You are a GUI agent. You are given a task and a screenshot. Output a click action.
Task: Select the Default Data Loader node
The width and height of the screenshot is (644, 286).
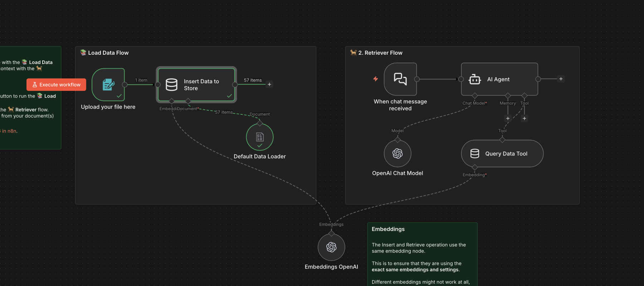[x=260, y=137]
